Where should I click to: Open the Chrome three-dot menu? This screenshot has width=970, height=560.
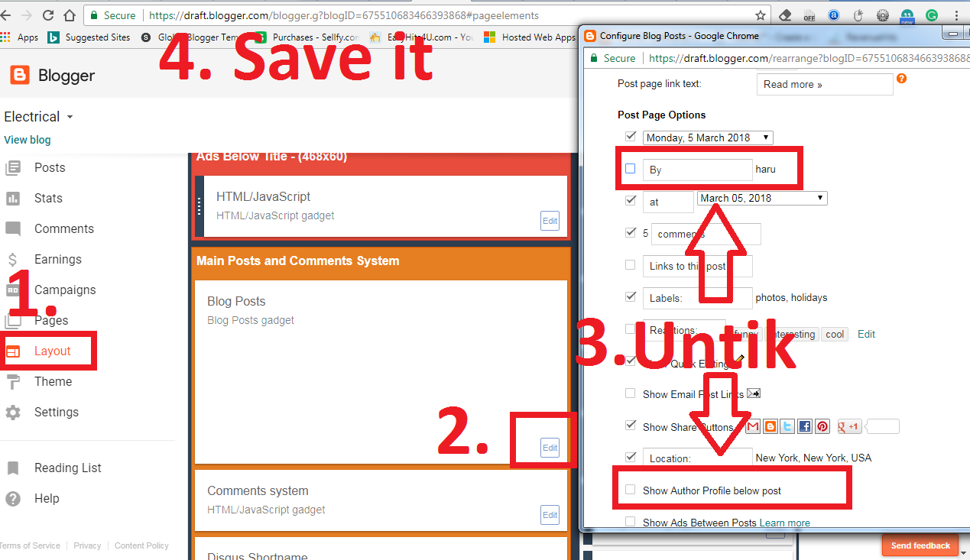956,15
